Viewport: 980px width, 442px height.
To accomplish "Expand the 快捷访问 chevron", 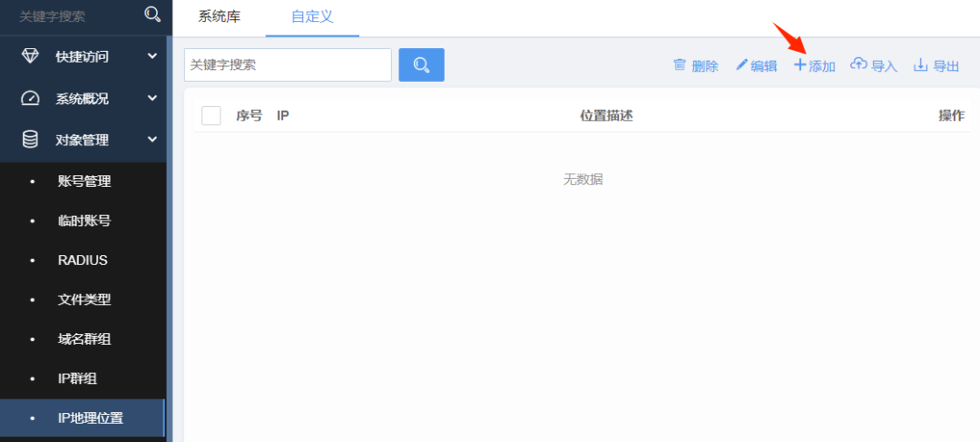I will click(152, 56).
